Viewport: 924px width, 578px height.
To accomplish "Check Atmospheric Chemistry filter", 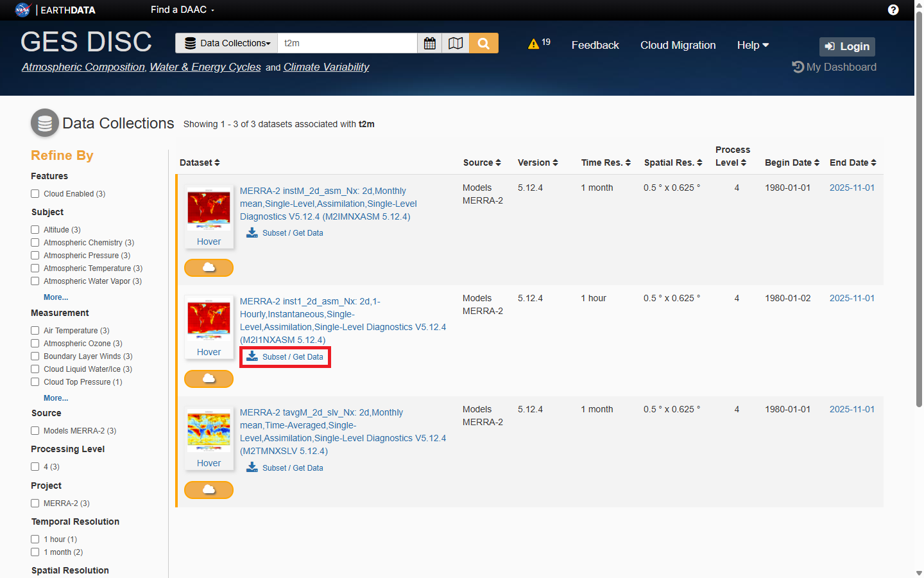I will tap(35, 242).
